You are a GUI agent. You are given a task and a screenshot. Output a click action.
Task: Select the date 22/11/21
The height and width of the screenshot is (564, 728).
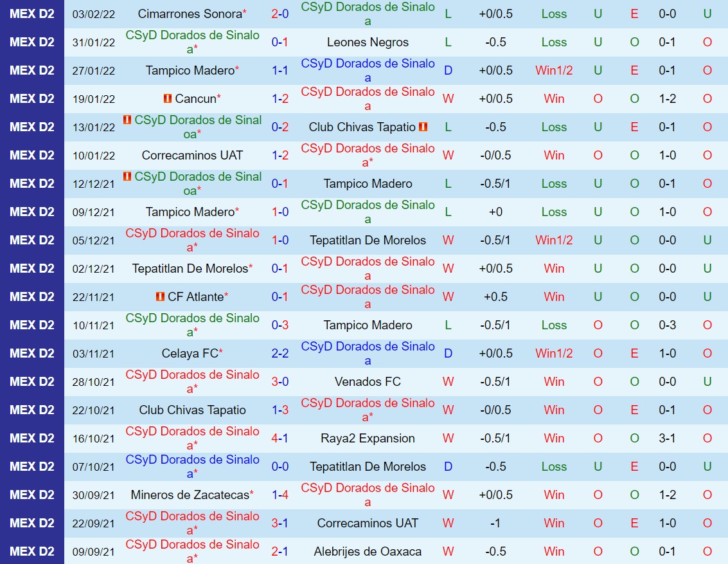(93, 297)
